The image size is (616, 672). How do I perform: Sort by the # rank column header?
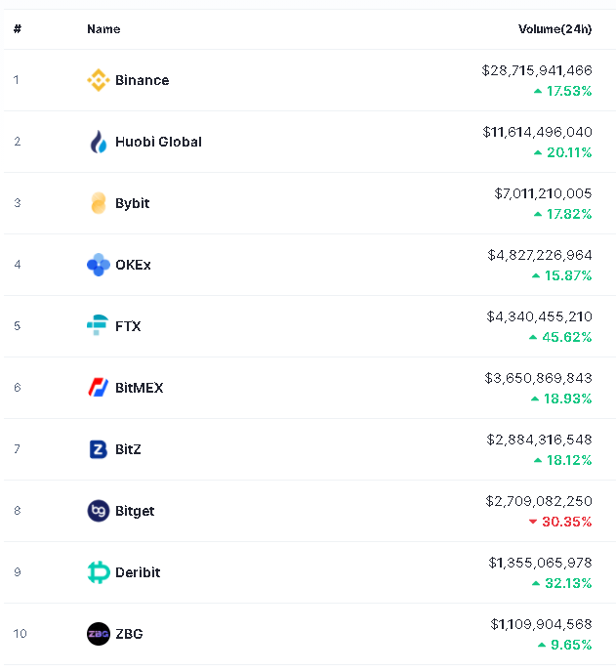tap(18, 29)
